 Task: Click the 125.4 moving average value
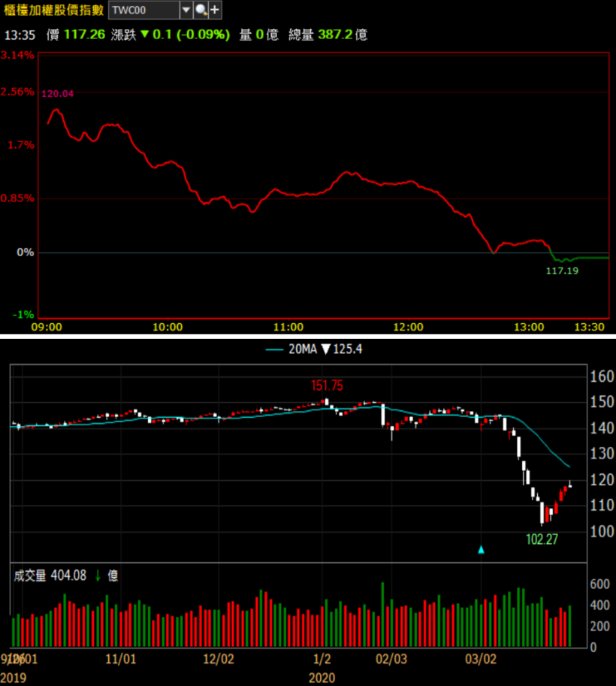click(x=348, y=349)
